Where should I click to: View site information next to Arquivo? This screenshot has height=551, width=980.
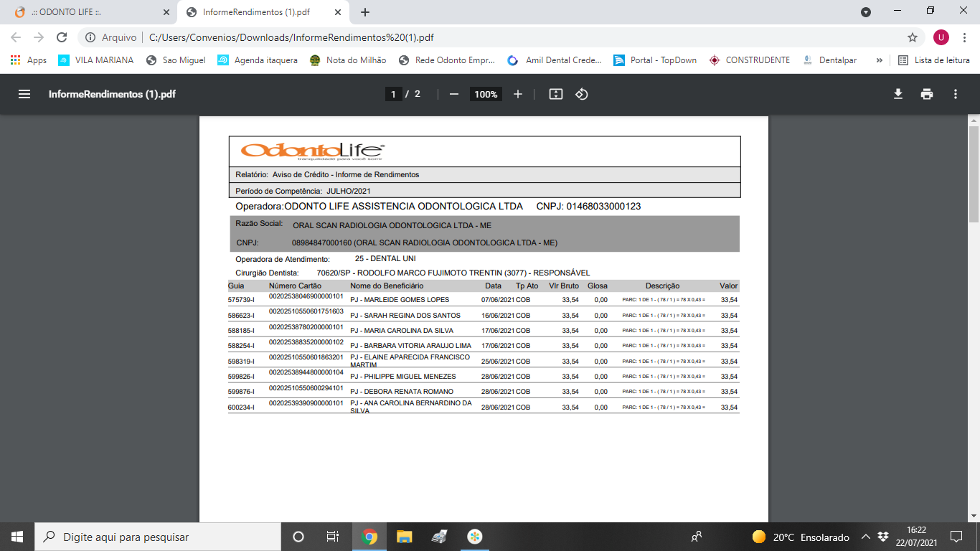tap(90, 37)
